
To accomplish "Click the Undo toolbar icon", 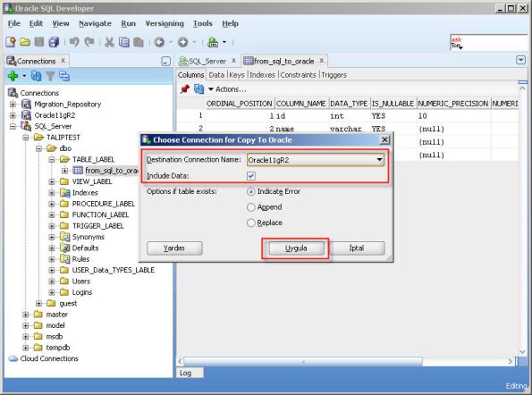I will point(74,42).
